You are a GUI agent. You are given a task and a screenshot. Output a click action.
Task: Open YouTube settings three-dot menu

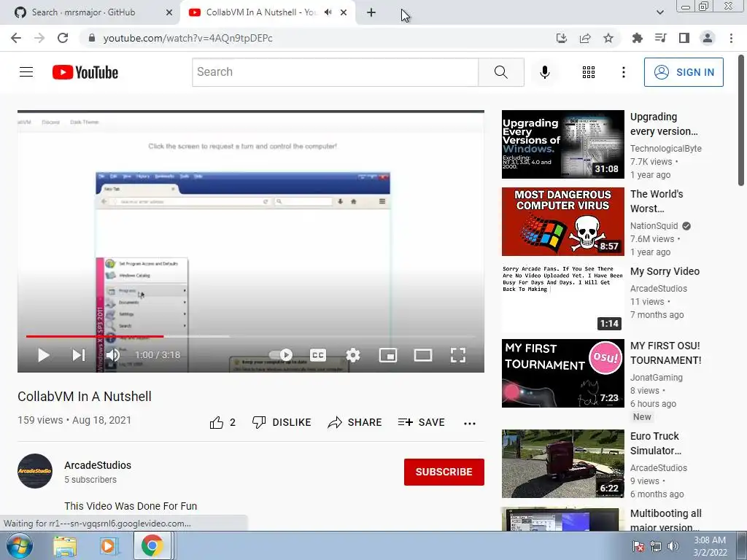623,72
